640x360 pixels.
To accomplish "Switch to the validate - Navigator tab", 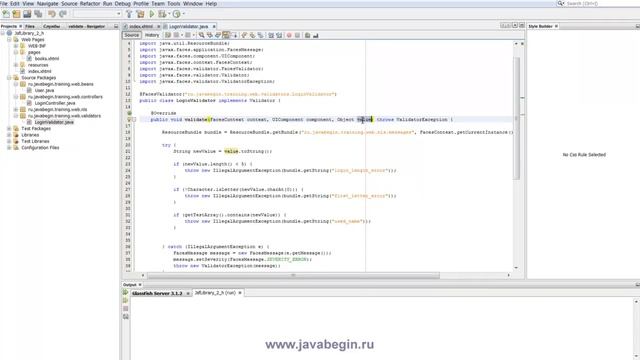I will (87, 26).
